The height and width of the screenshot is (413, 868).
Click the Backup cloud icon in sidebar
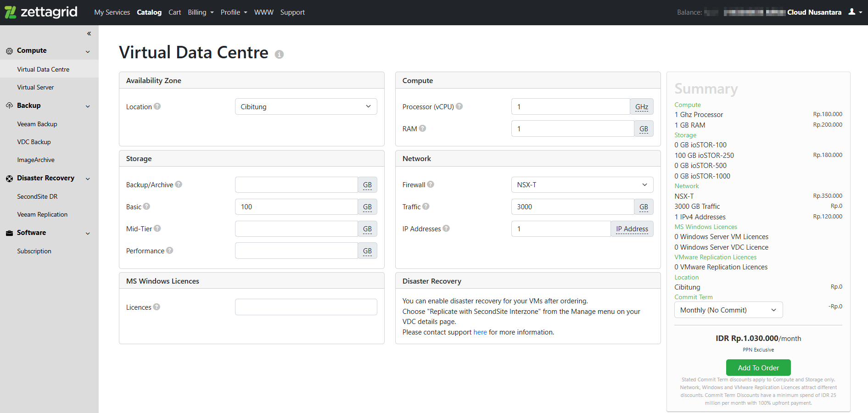9,106
